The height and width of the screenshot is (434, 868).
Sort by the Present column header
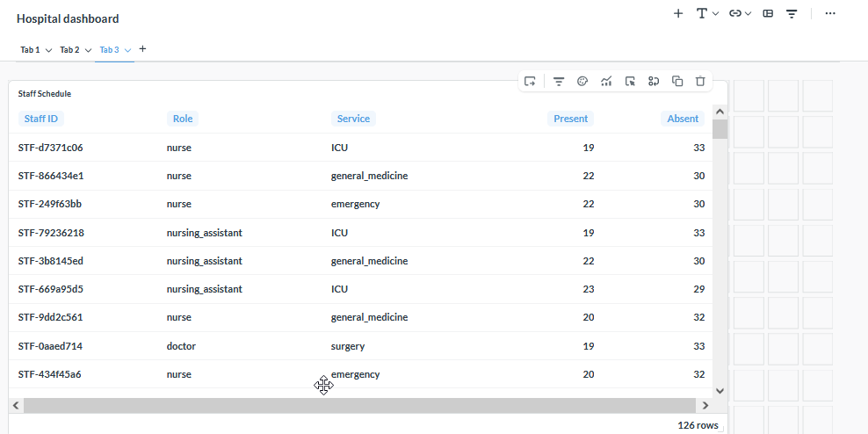click(x=571, y=119)
